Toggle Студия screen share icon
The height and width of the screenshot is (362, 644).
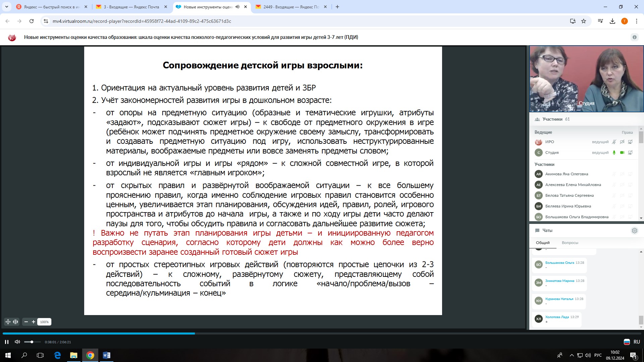(630, 153)
